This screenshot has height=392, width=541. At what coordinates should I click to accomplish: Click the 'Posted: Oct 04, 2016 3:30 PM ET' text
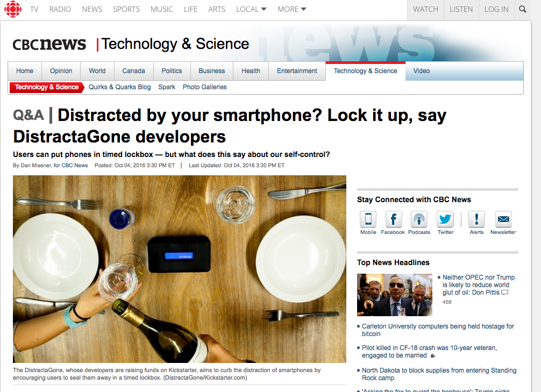(x=135, y=165)
